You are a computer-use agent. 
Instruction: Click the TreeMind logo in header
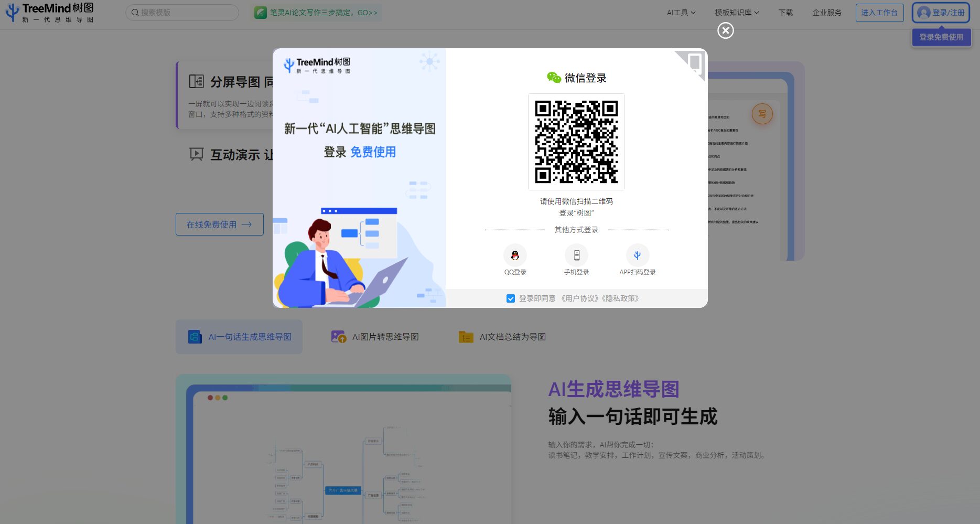pyautogui.click(x=50, y=13)
